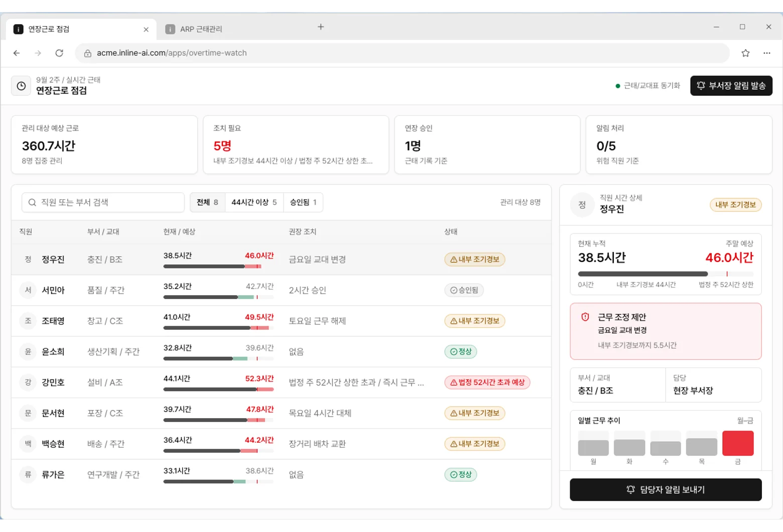Click the browser forward arrow
Screen dimensions: 783x532
click(38, 53)
